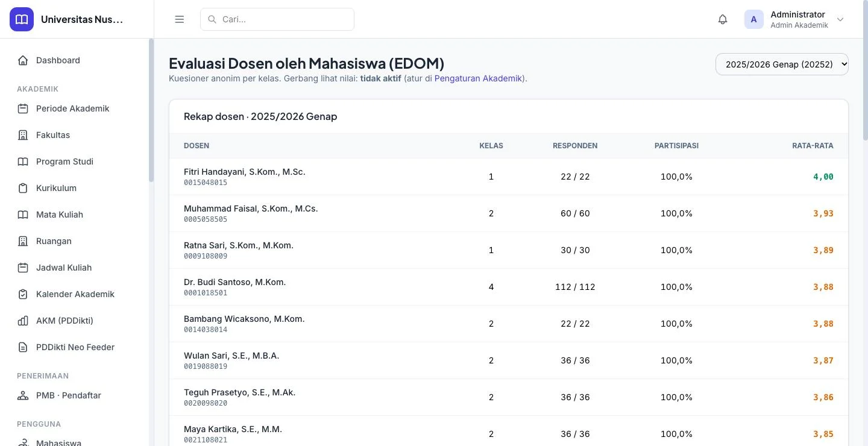This screenshot has width=868, height=446.
Task: Select lecturer Muhammad Faisal, S.Kom., M.Cs.
Action: (251, 209)
